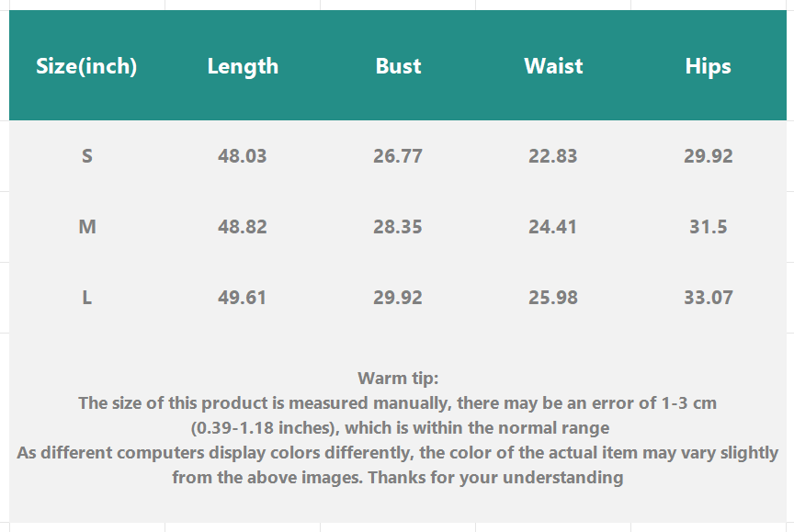The height and width of the screenshot is (532, 794).
Task: Click the 33.07 hips cell
Action: (709, 298)
